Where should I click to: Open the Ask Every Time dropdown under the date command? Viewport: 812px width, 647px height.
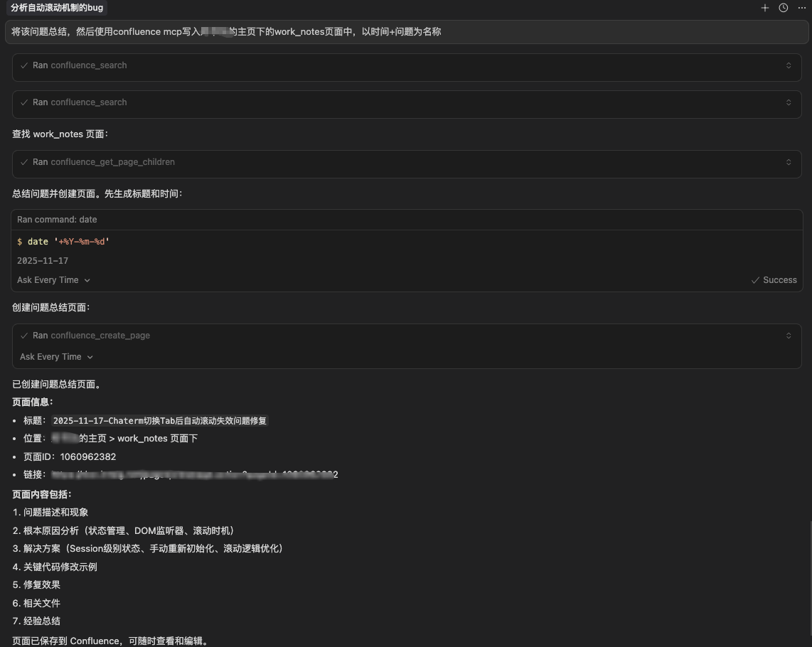tap(54, 279)
